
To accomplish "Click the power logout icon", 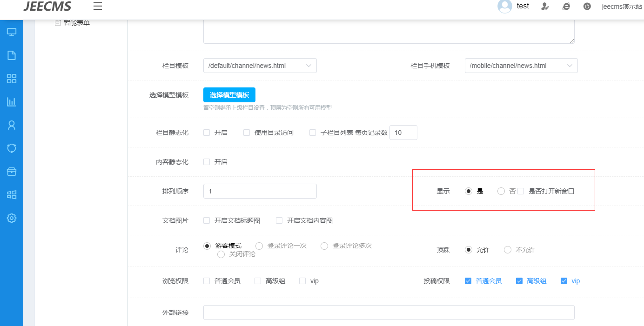I will coord(587,7).
